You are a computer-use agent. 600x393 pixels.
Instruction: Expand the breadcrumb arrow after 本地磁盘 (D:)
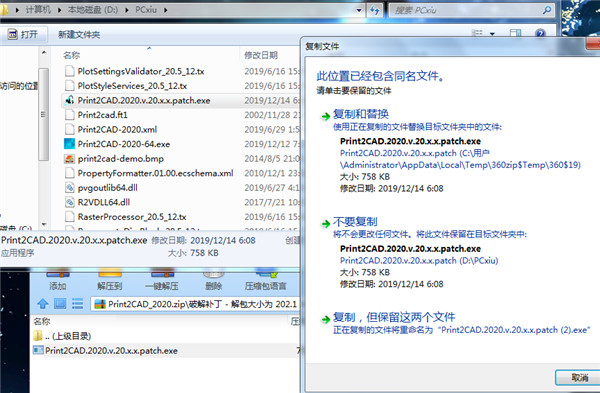127,10
